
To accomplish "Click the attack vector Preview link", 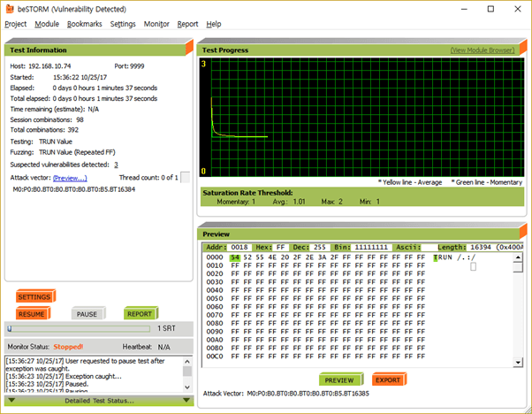I will coord(69,178).
